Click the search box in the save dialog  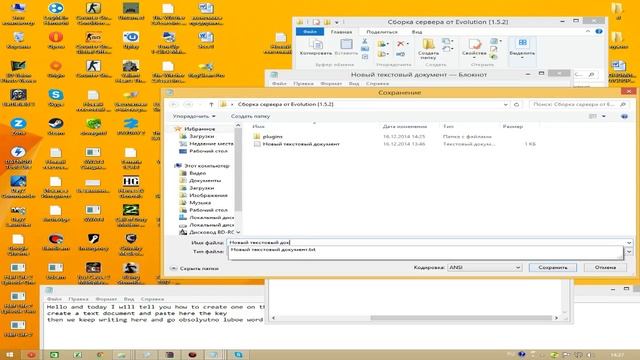(x=578, y=104)
